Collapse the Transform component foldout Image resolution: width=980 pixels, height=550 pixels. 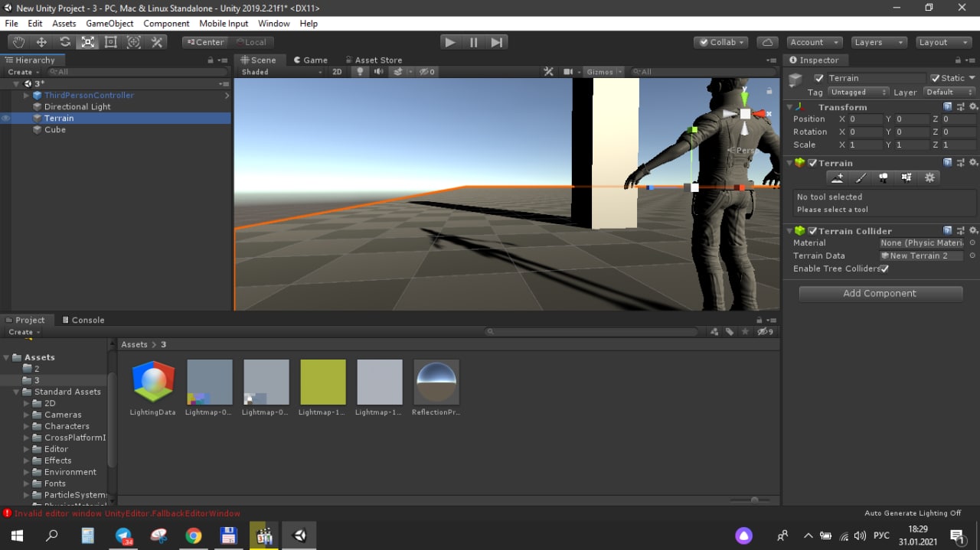pyautogui.click(x=789, y=107)
